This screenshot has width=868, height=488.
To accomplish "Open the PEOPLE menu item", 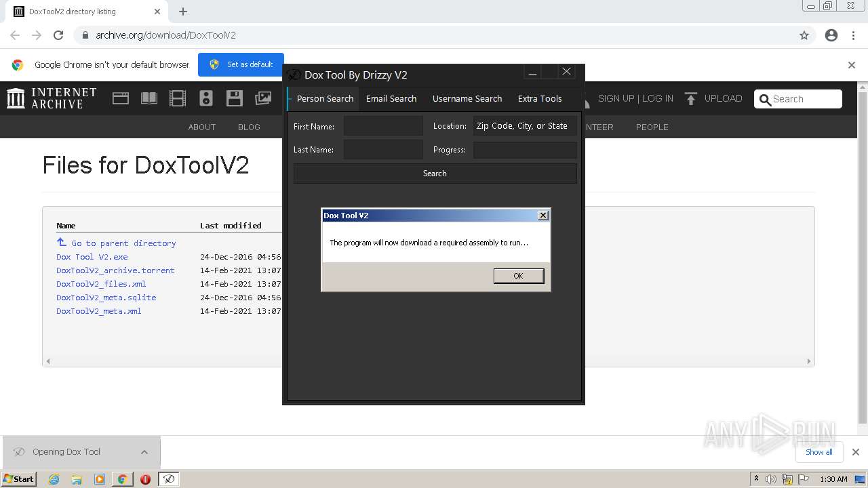I will 652,127.
